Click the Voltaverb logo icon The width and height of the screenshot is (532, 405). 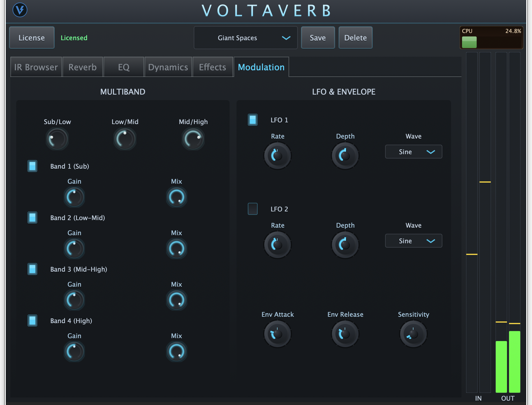(20, 10)
